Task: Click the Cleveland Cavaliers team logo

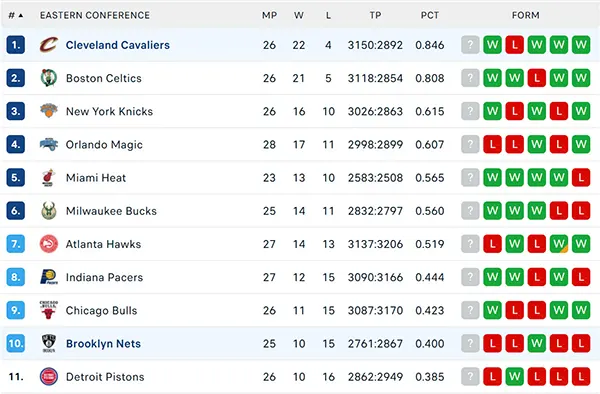Action: [x=49, y=45]
